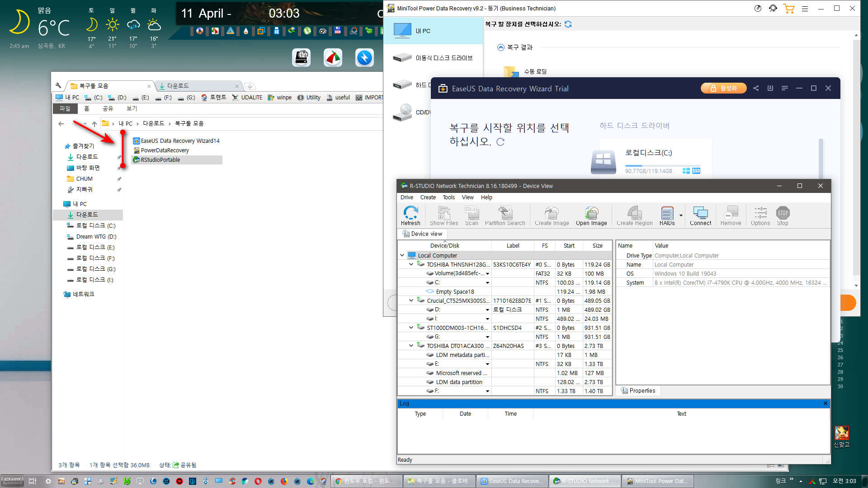Screen dimensions: 868x488
Task: Select the Device view tab
Action: click(x=422, y=234)
